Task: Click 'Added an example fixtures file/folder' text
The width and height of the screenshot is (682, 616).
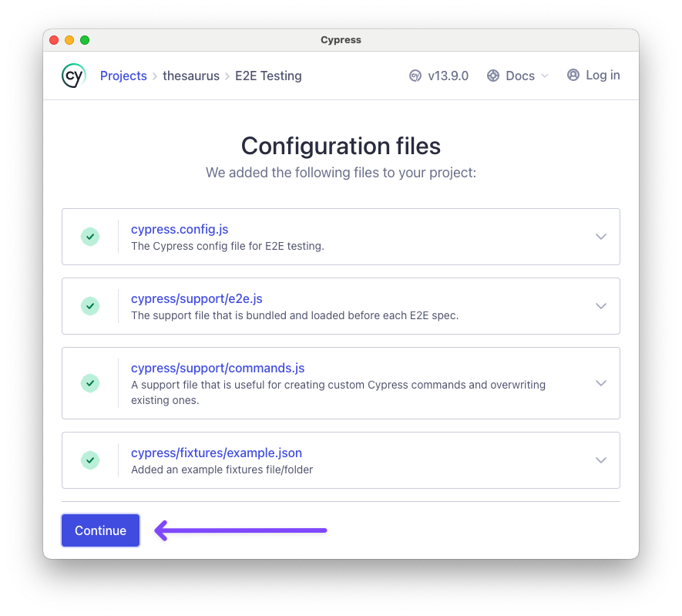Action: [x=222, y=470]
